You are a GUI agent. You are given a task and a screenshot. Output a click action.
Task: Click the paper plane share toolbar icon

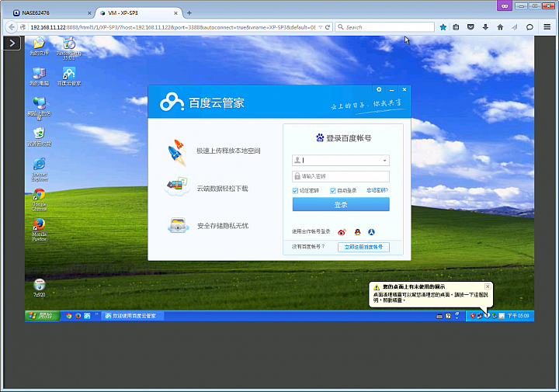tap(515, 27)
